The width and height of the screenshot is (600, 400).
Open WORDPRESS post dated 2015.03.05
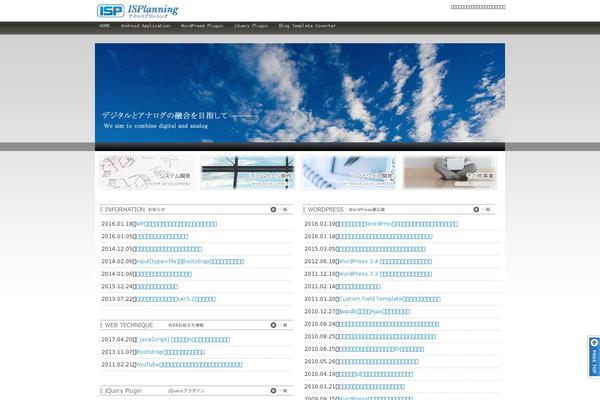click(382, 249)
